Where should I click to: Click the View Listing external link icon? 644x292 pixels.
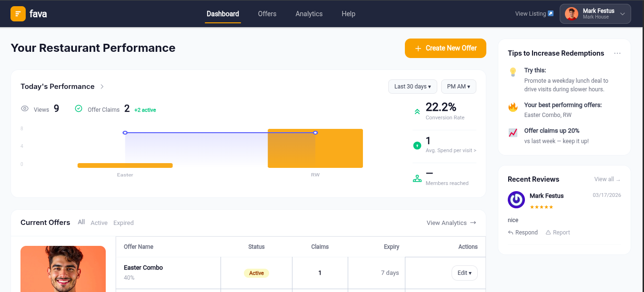(551, 14)
